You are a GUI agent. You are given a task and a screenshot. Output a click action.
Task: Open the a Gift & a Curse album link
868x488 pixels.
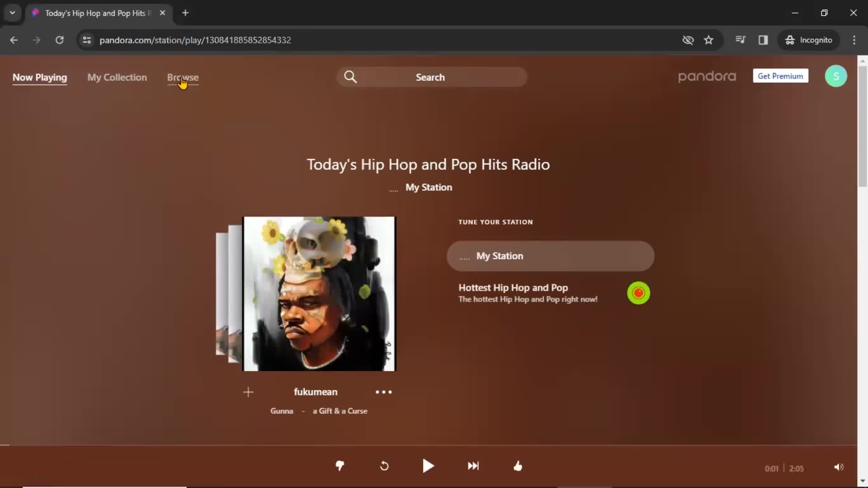(340, 411)
